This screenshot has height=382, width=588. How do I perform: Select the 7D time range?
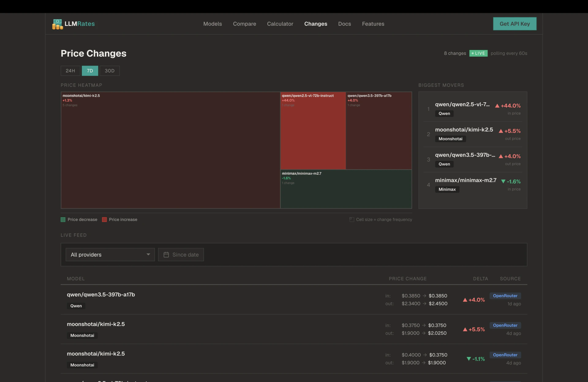point(90,71)
